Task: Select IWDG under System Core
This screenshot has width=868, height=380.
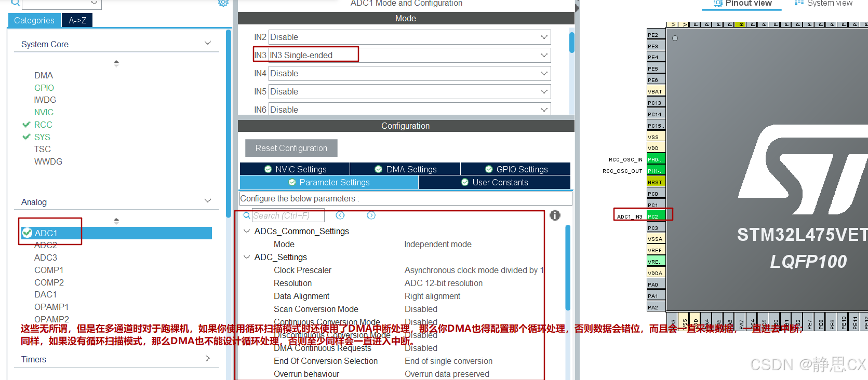Action: 45,100
